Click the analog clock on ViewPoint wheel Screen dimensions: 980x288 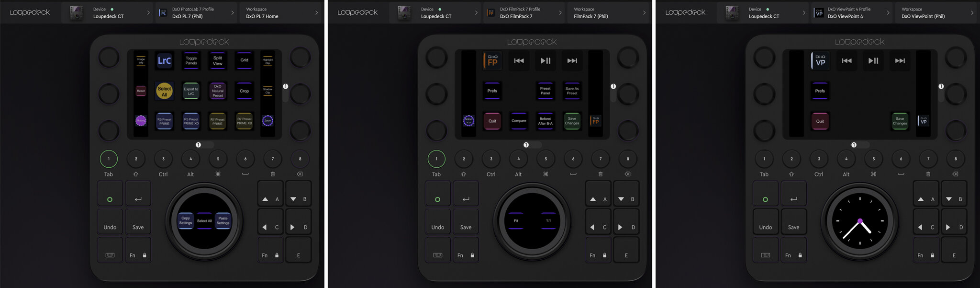pos(859,221)
